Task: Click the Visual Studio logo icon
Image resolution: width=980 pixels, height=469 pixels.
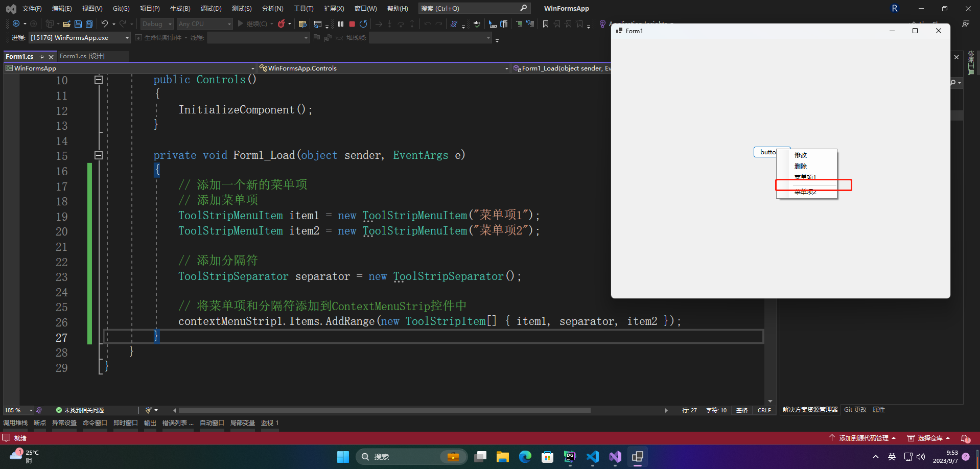Action: pyautogui.click(x=11, y=9)
